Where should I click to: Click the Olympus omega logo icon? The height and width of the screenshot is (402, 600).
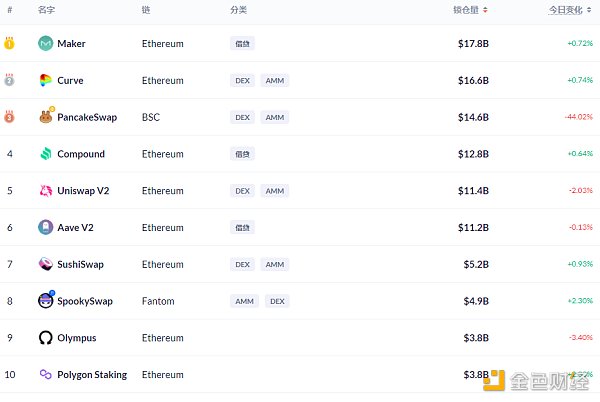(x=46, y=338)
